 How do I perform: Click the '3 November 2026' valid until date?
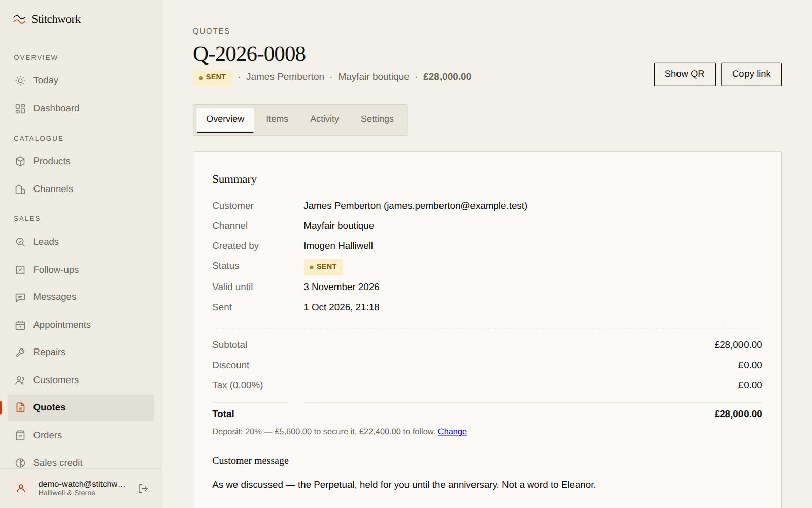[x=342, y=287]
